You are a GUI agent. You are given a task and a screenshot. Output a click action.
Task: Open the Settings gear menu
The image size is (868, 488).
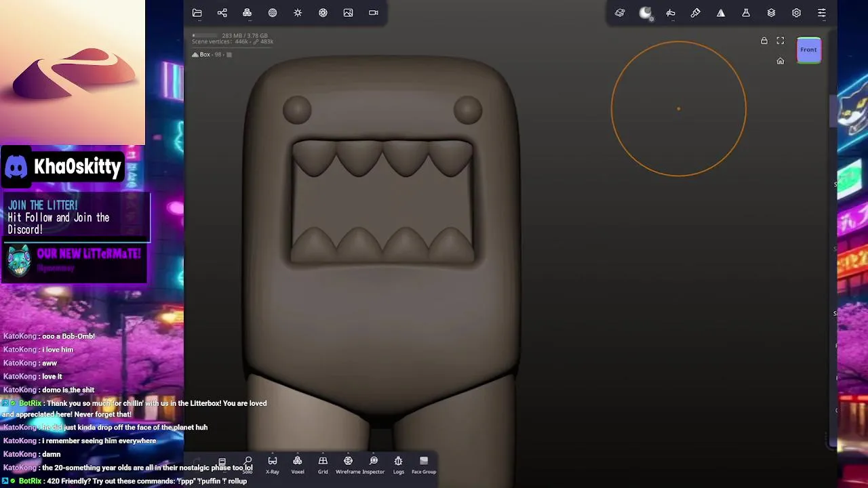tap(796, 13)
